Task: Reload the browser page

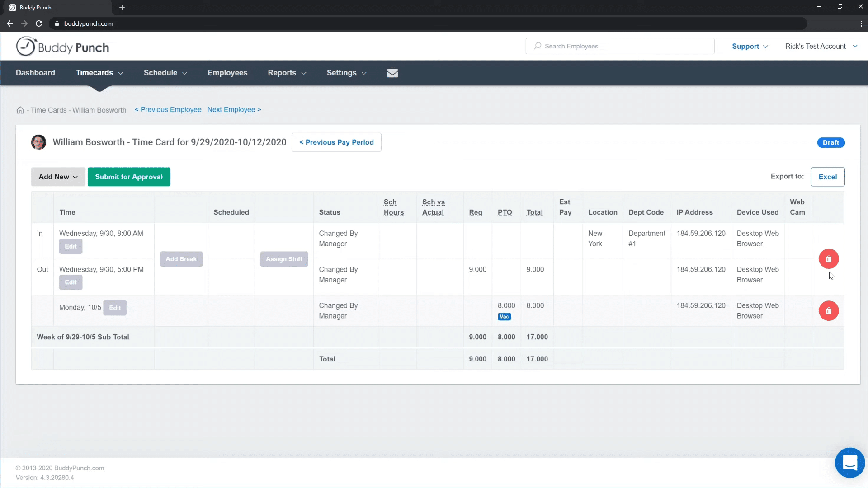Action: click(x=39, y=23)
